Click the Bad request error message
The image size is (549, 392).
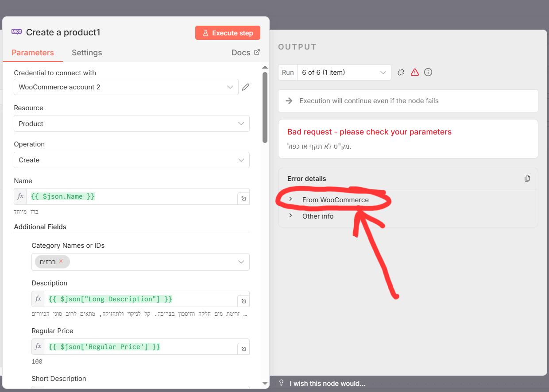tap(369, 132)
